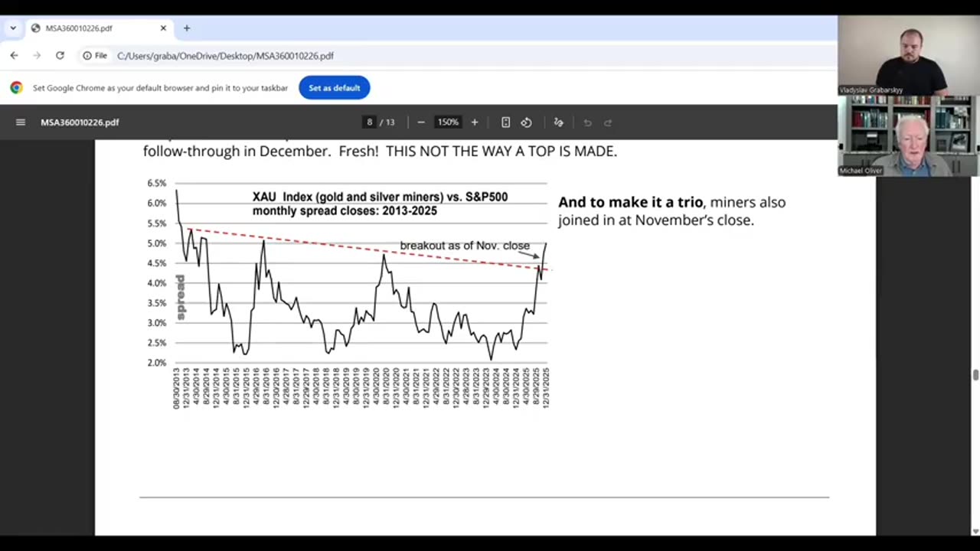This screenshot has height=551, width=980.
Task: Select the MSA360010226.pdf tab
Action: (100, 28)
